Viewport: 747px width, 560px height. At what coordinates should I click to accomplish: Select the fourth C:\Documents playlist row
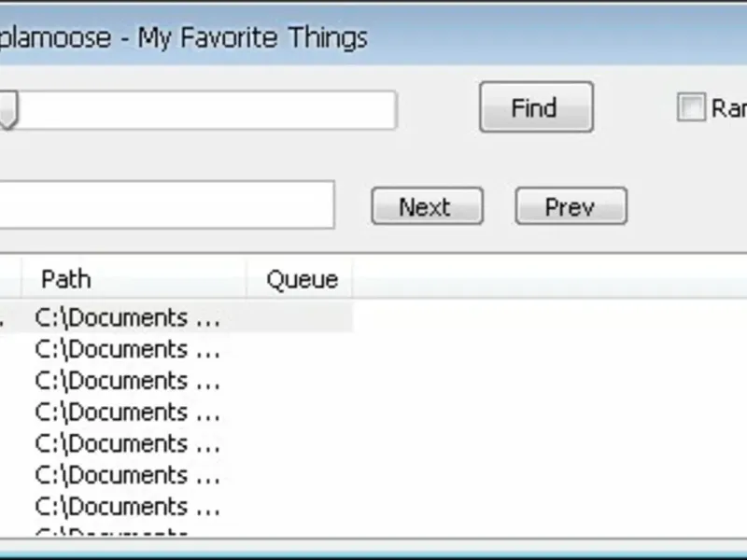127,412
